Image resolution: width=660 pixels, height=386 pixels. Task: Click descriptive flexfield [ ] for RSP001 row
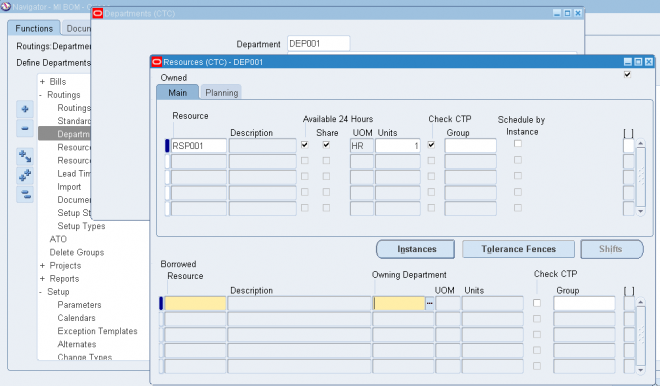point(628,146)
